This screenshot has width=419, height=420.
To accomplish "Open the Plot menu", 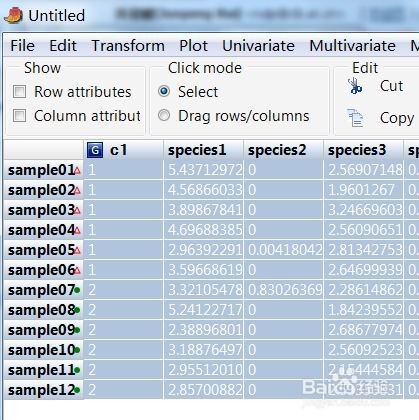I will (x=193, y=46).
